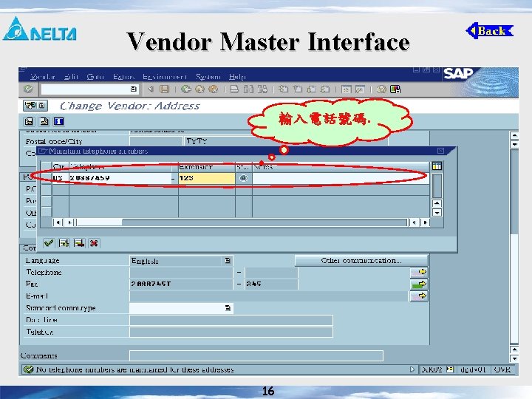Open the Goto menu
The image size is (532, 399).
click(x=95, y=77)
